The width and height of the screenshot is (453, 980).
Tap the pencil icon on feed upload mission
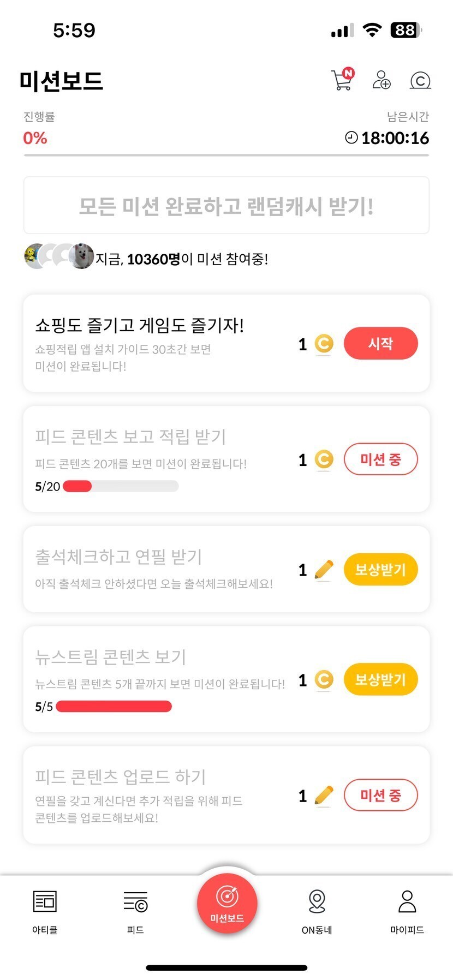coord(324,796)
